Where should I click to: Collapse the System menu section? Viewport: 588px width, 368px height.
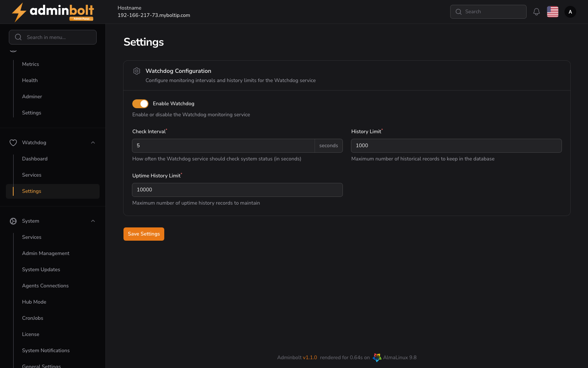tap(93, 221)
